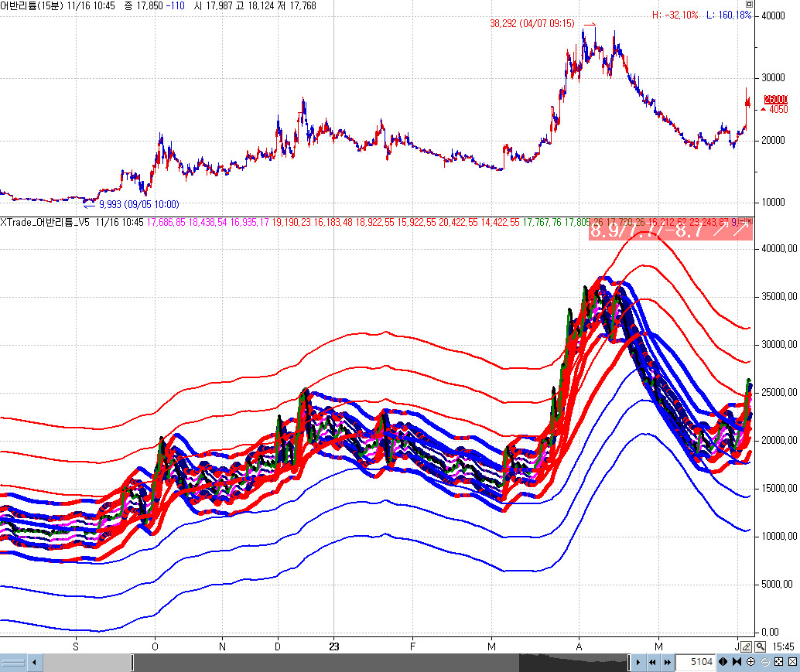Click the boxed X icon in bottom toolbar
Viewport: 800px width, 672px height.
click(792, 663)
